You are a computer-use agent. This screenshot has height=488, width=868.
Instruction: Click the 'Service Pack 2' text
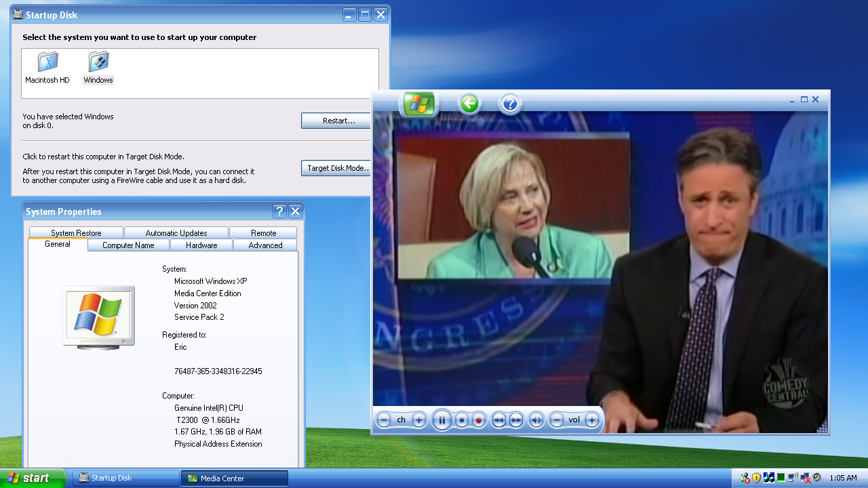point(199,317)
